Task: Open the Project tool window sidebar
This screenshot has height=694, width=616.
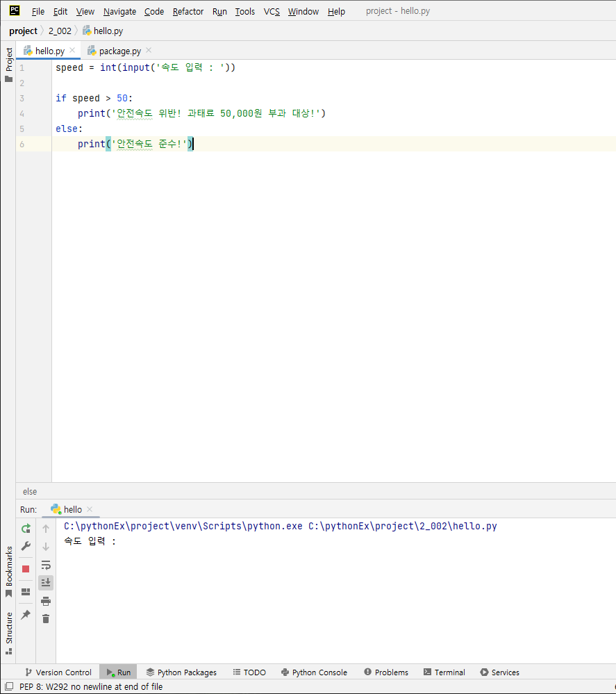Action: (x=8, y=65)
